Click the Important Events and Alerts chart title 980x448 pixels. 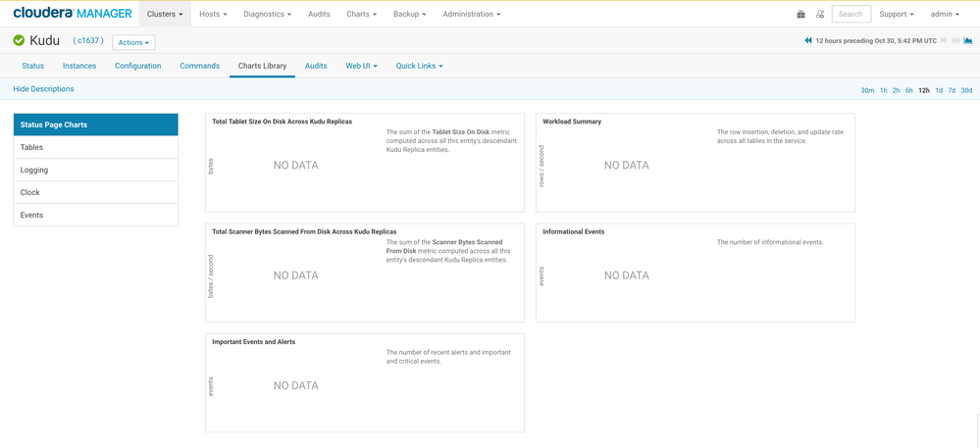tap(254, 342)
